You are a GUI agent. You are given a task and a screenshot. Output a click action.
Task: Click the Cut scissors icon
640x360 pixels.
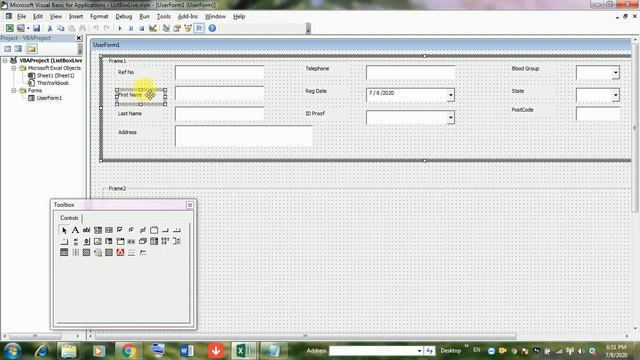tap(50, 28)
